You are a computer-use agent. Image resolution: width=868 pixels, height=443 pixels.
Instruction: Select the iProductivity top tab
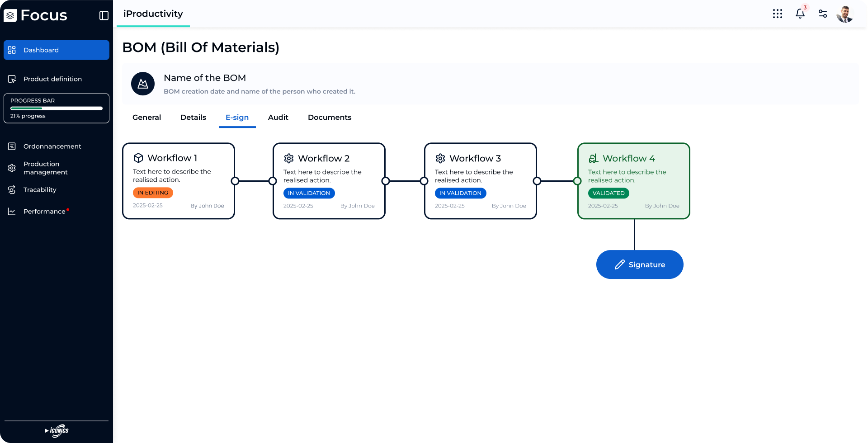pos(153,14)
